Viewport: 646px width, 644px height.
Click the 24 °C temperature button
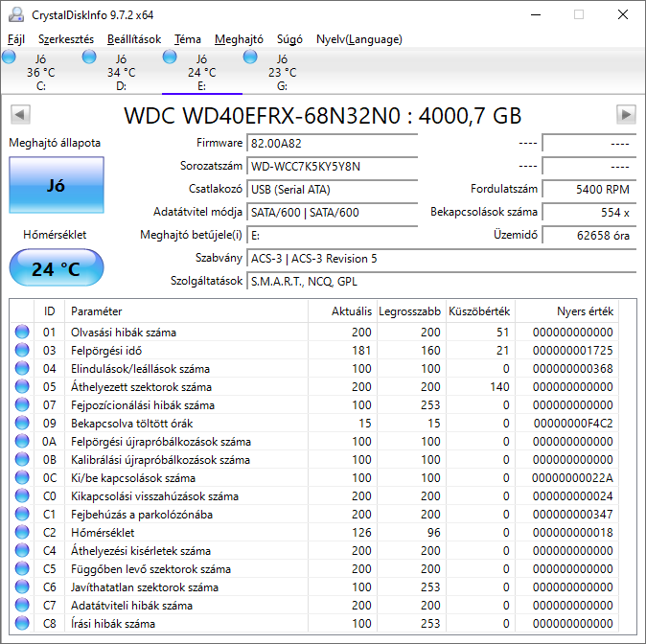click(56, 269)
